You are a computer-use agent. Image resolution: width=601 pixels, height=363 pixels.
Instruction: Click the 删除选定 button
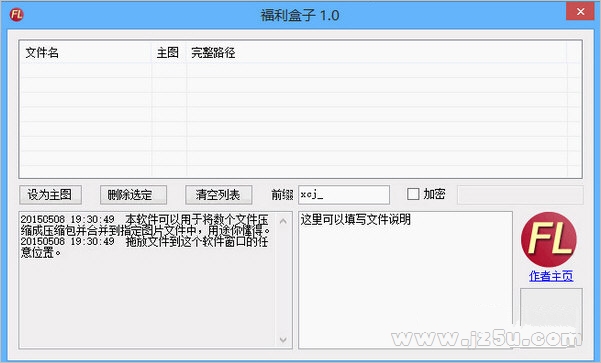click(x=133, y=195)
